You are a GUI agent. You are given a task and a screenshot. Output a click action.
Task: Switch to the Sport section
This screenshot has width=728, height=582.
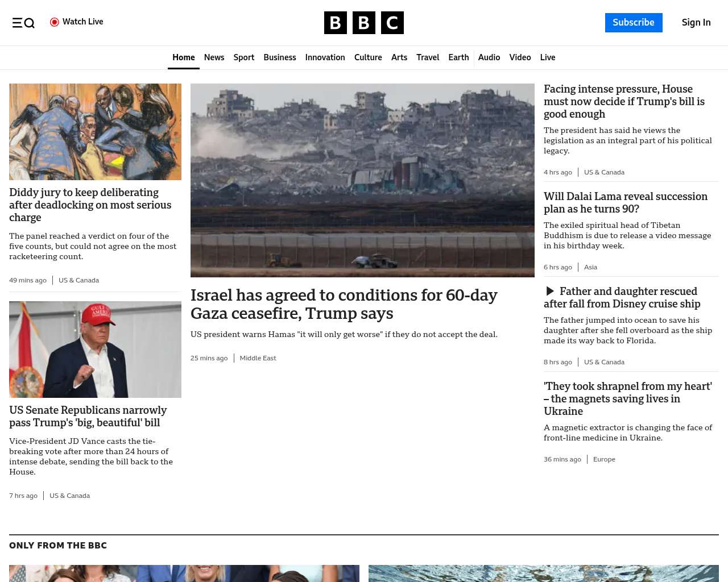pyautogui.click(x=244, y=57)
